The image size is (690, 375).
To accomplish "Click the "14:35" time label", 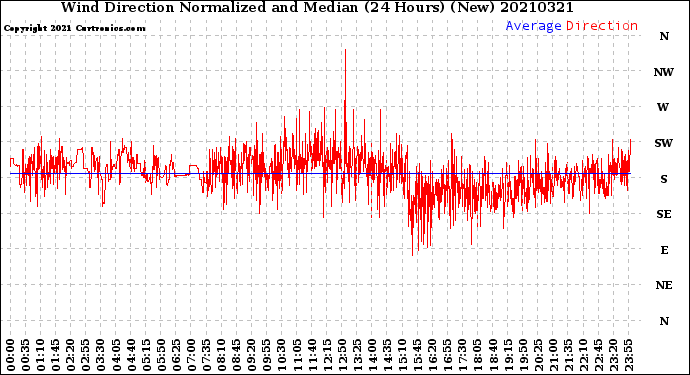I will click(388, 355).
